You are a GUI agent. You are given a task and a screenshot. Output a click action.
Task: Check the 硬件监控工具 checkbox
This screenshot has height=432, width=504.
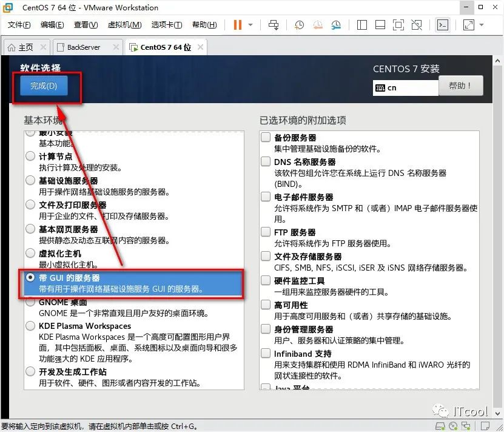(266, 280)
